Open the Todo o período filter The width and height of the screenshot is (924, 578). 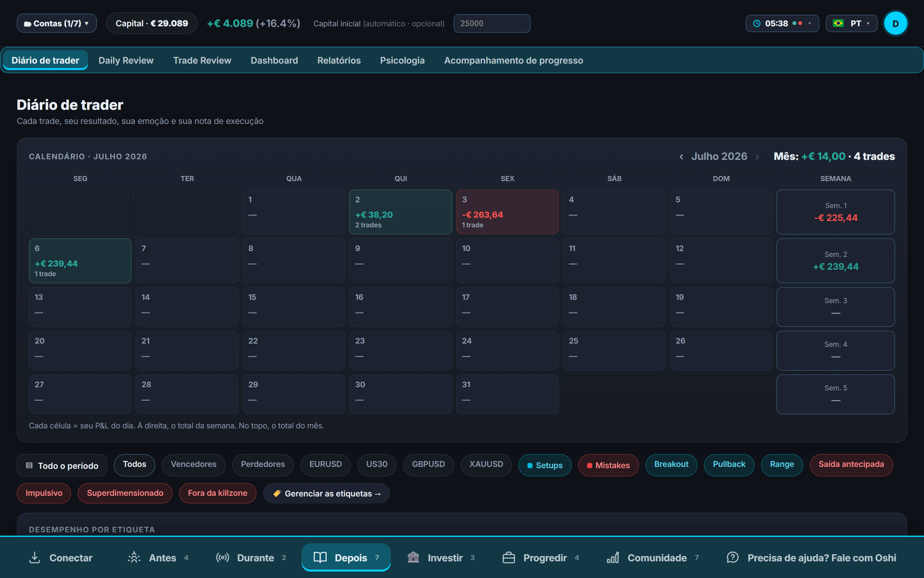(62, 465)
